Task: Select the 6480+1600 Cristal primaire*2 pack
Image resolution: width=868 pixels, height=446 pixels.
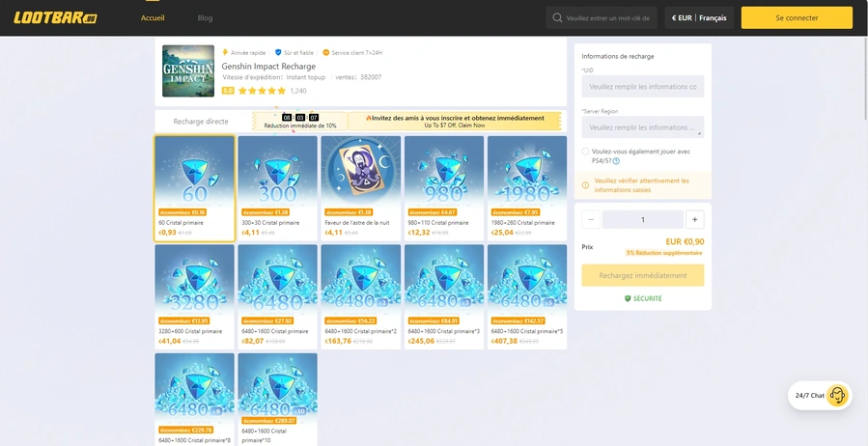Action: 360,297
